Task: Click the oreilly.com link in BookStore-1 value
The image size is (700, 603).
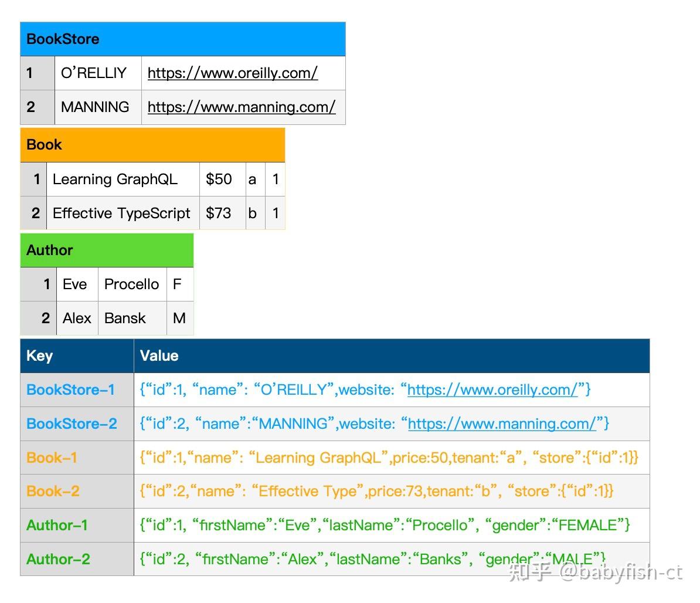Action: point(492,389)
